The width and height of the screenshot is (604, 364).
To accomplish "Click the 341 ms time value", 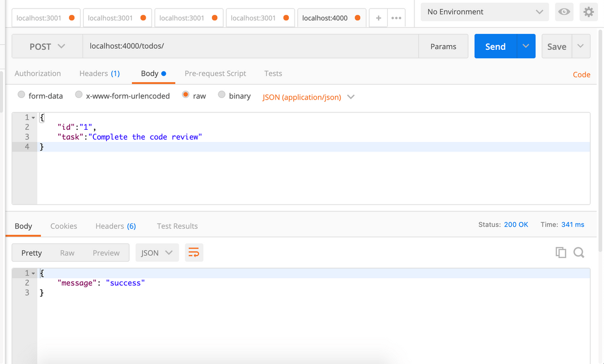I will pos(573,225).
